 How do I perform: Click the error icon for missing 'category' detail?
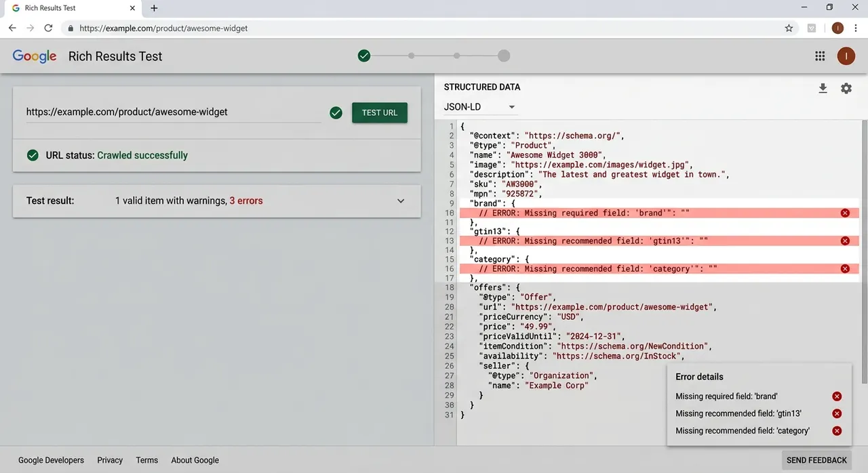(837, 430)
